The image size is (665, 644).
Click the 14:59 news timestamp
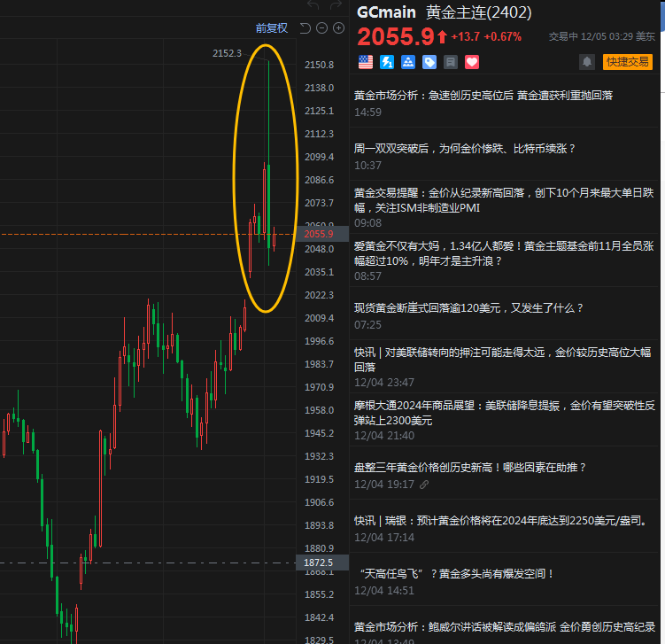click(x=367, y=113)
